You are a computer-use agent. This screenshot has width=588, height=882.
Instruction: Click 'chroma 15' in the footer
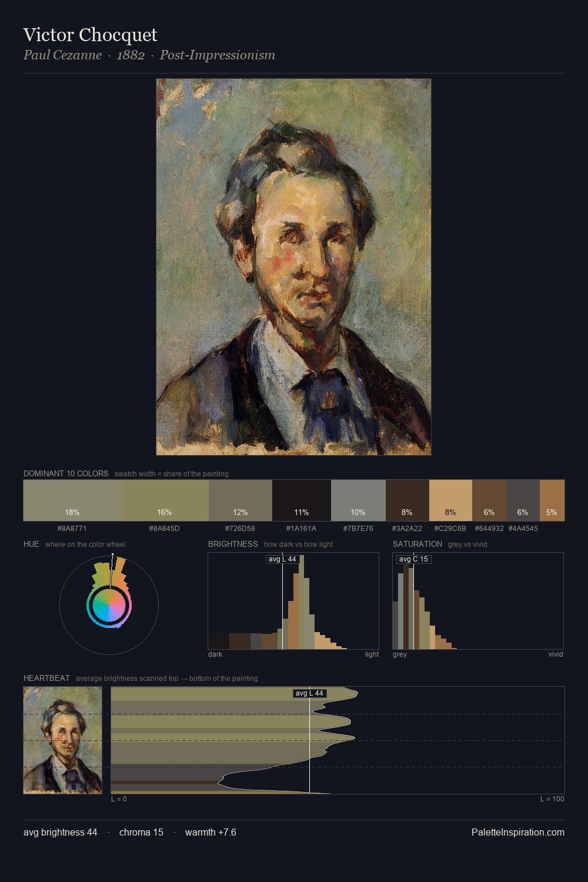(141, 832)
